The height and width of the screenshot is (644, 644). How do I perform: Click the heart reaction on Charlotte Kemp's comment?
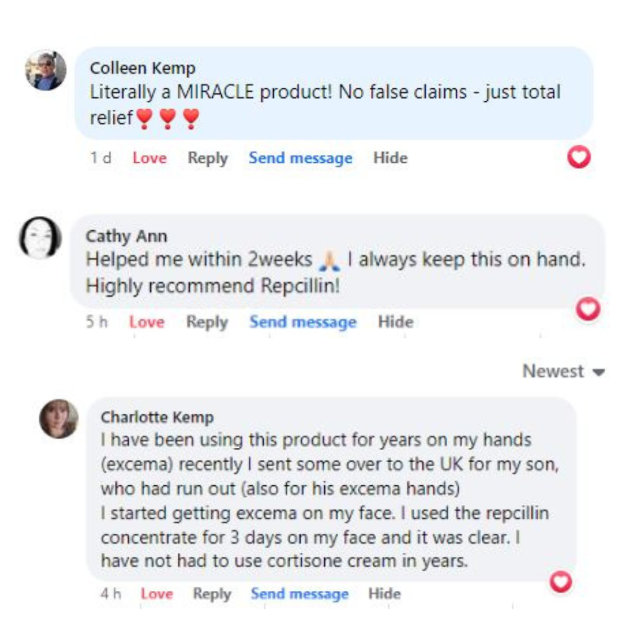561,581
